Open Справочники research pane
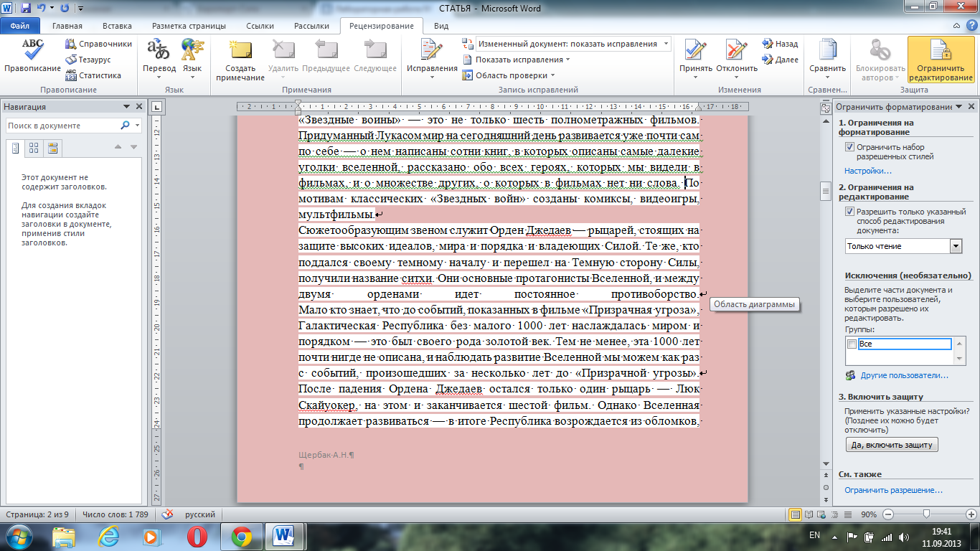Screen dimensions: 980x551 click(x=99, y=44)
